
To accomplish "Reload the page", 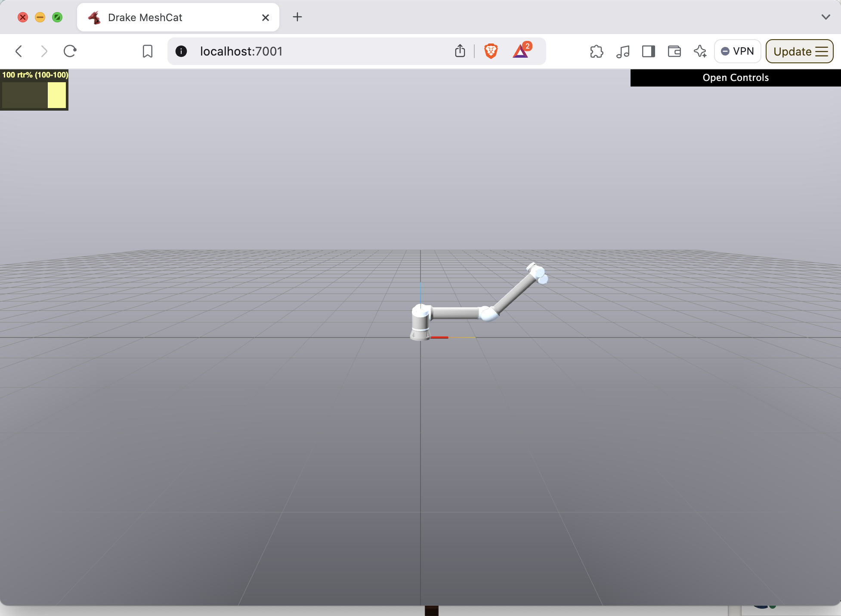I will 70,51.
